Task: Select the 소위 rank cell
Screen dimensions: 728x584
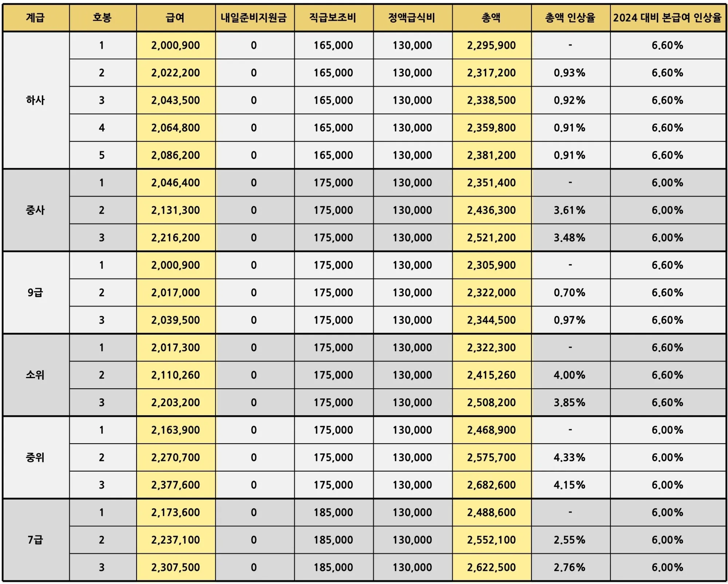Action: click(x=35, y=375)
